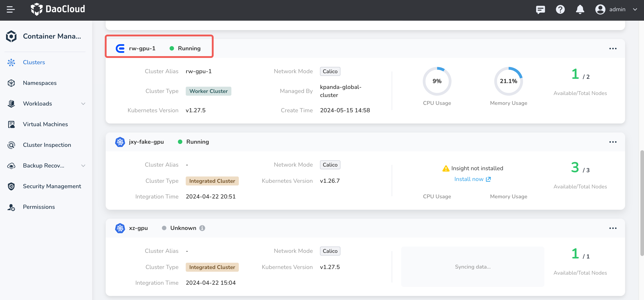
Task: Click the Security Management shield icon
Action: (x=11, y=186)
